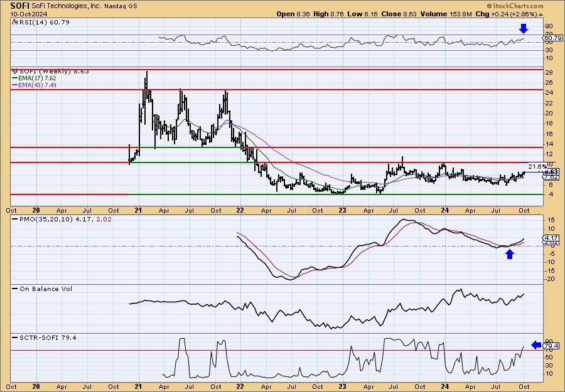Click the Low 8.16 value
The height and width of the screenshot is (392, 565).
pos(362,14)
